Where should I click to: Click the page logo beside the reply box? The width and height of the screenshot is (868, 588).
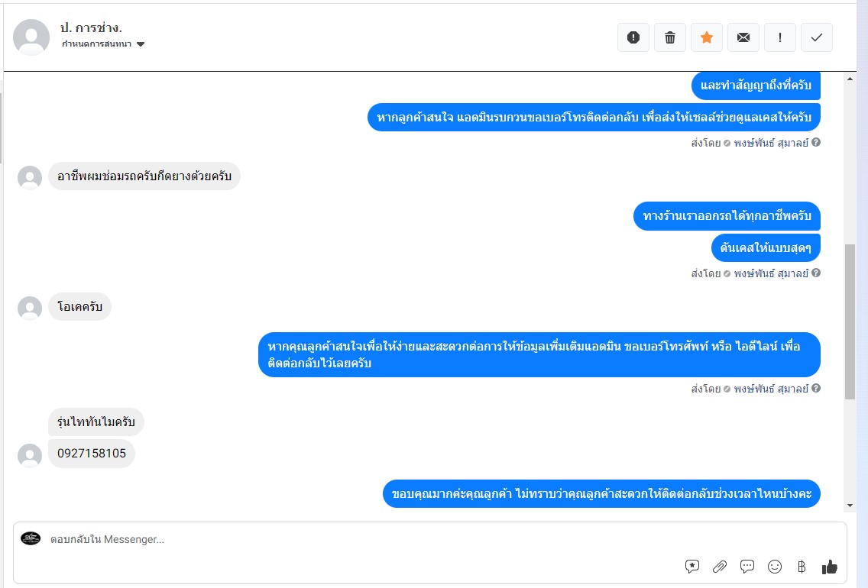(x=31, y=538)
